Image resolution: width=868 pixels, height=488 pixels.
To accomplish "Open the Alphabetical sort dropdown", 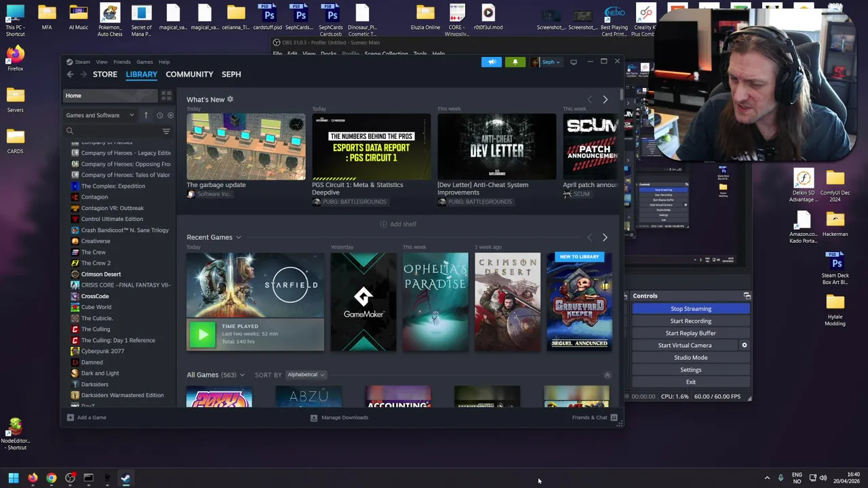I will click(x=305, y=375).
